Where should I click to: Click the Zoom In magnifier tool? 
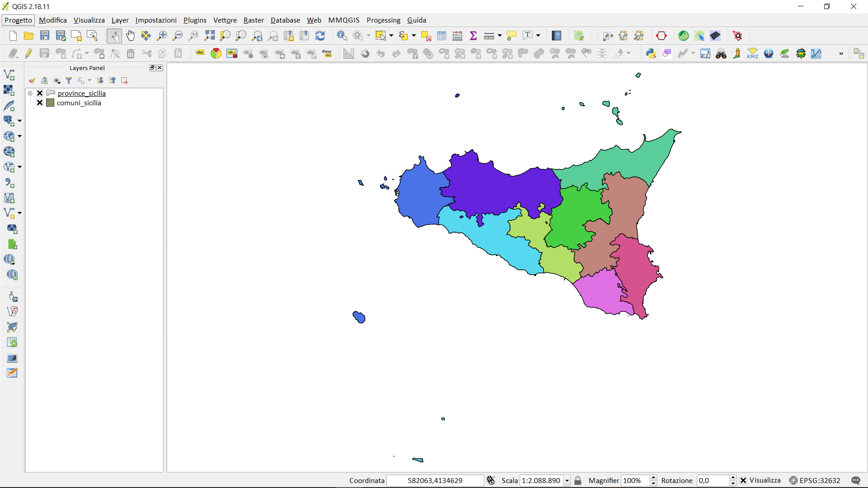[162, 36]
